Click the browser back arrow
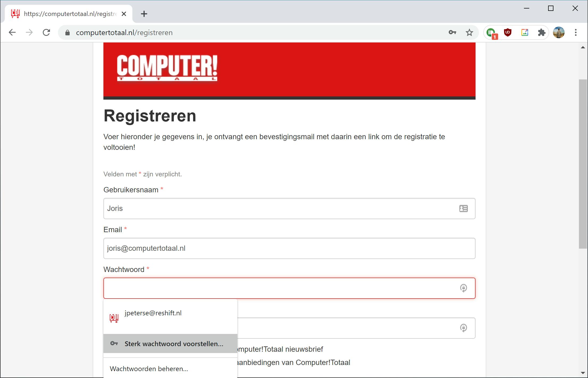 point(12,32)
